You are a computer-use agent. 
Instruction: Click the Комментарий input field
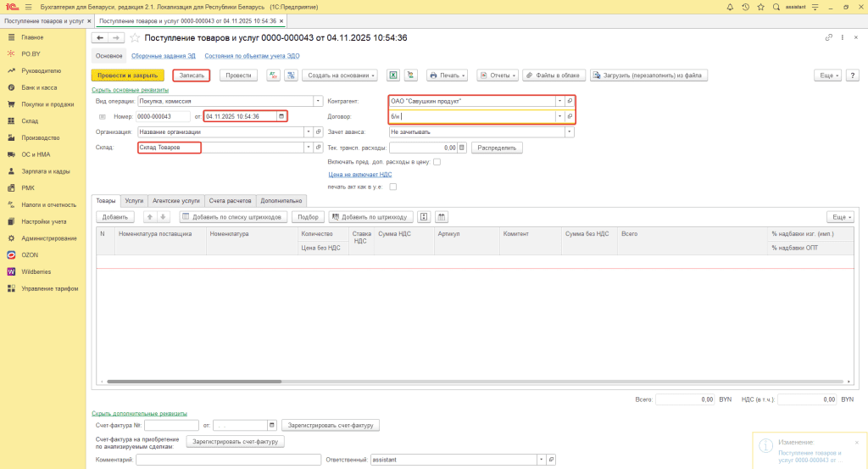pos(229,460)
